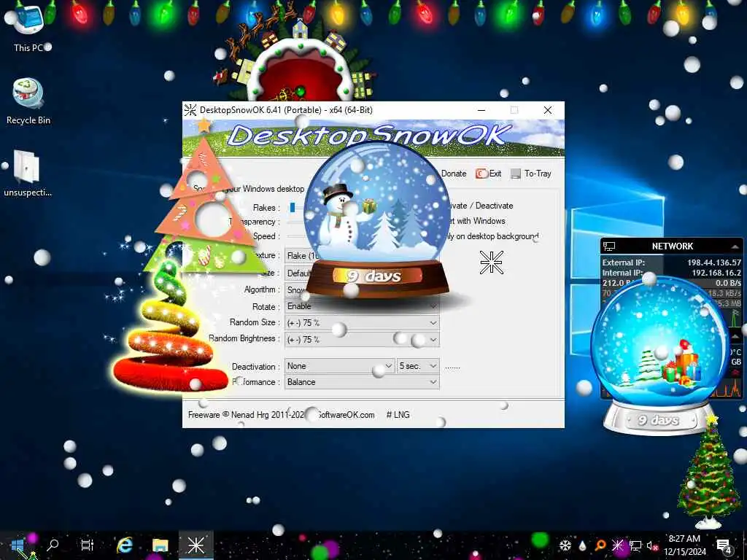Screen dimensions: 747x560
Task: Open the SoftwareOK.com link
Action: [346, 415]
